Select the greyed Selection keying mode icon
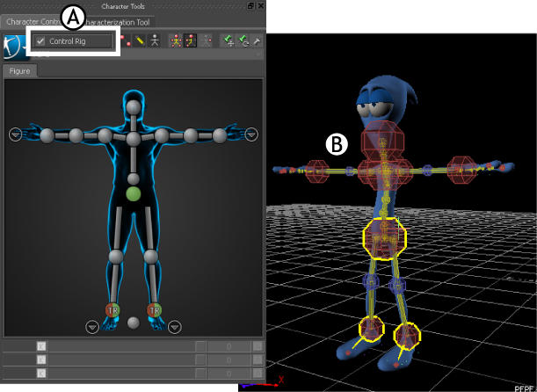537x392 pixels. [x=206, y=40]
